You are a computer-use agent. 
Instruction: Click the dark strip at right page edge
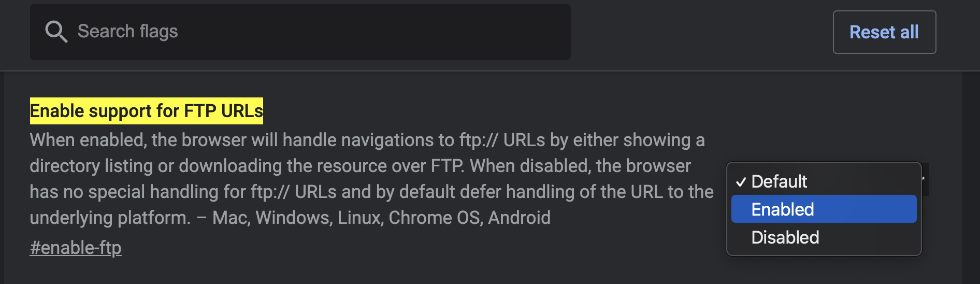click(971, 176)
